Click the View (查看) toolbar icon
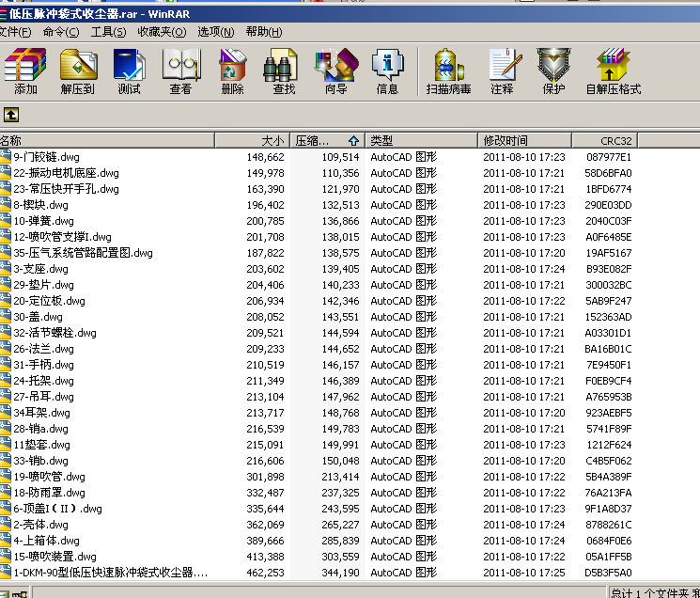 (x=180, y=71)
